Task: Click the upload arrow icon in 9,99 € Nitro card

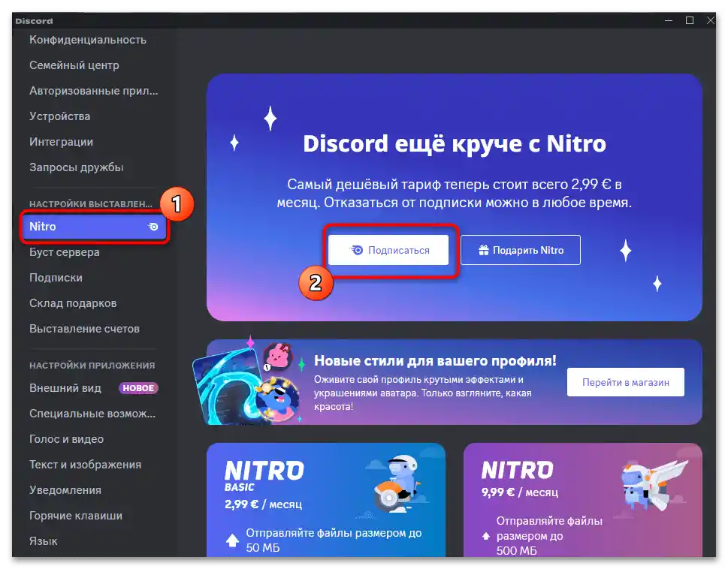Action: [x=486, y=536]
